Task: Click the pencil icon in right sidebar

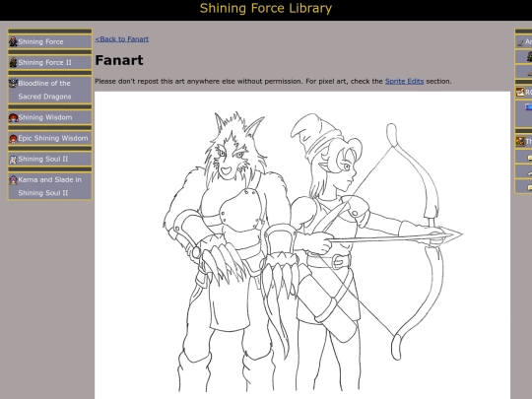Action: 520,42
